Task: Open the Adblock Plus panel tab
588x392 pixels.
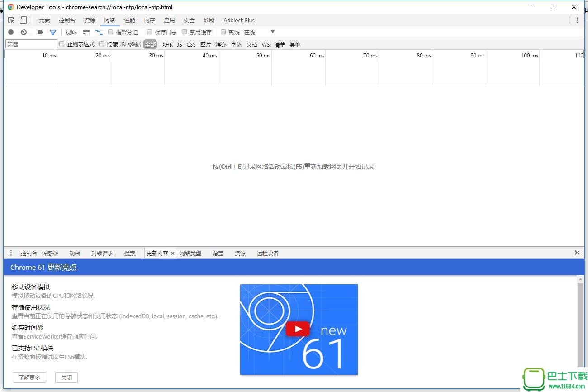Action: pos(239,20)
